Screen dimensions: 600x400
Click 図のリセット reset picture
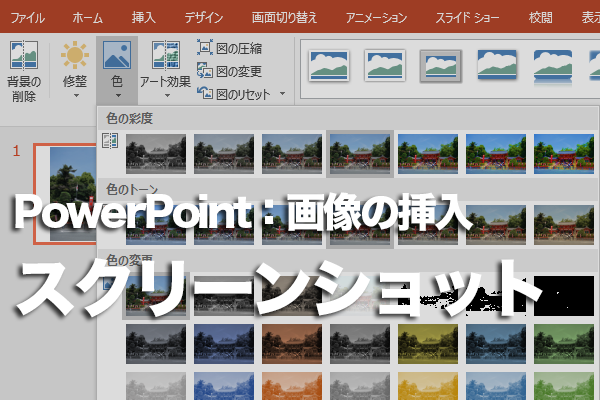pyautogui.click(x=233, y=94)
